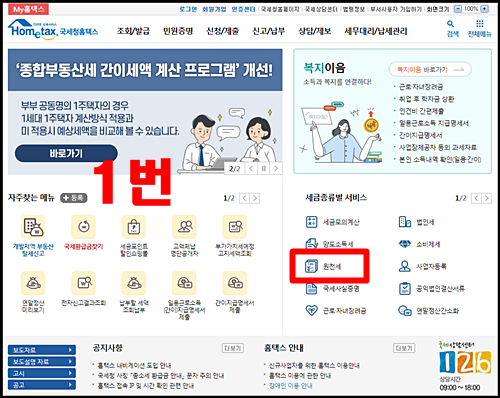Click the 인증센터 link
The height and width of the screenshot is (398, 500).
(244, 9)
